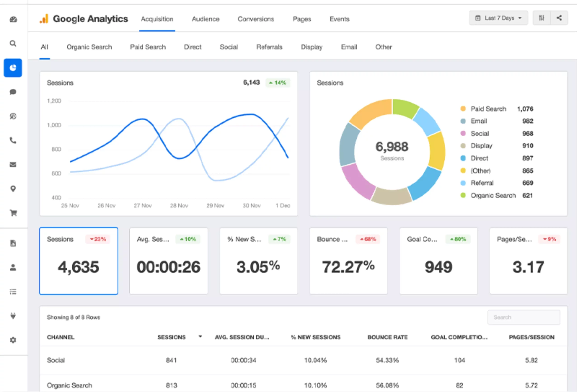Image resolution: width=579 pixels, height=392 pixels.
Task: Open the dashboard gauge icon in sidebar
Action: click(x=13, y=19)
